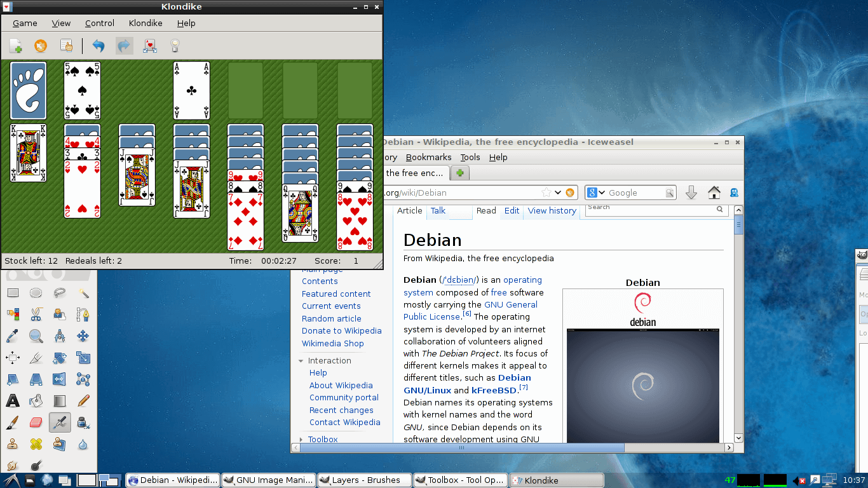Select the Perspective Clone tool

60,444
